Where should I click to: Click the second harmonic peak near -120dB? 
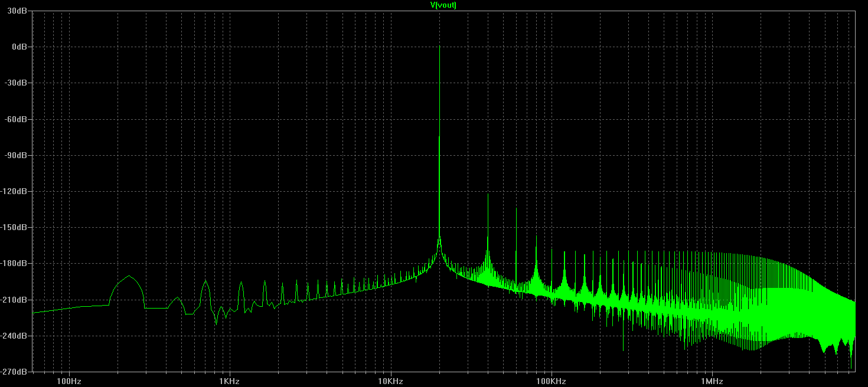point(488,195)
